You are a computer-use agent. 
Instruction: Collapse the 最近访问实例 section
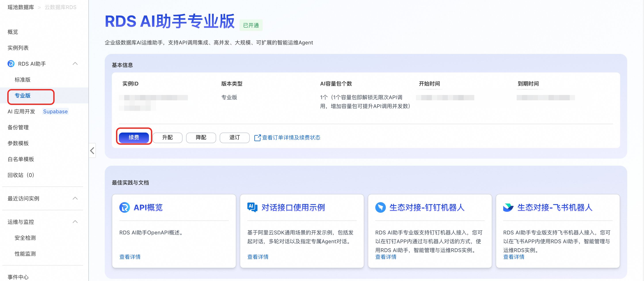75,199
